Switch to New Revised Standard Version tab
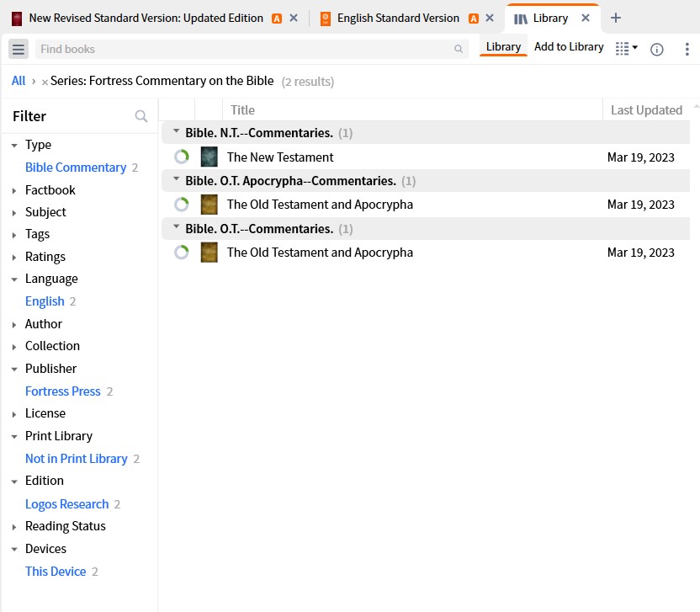700x612 pixels. (x=146, y=18)
